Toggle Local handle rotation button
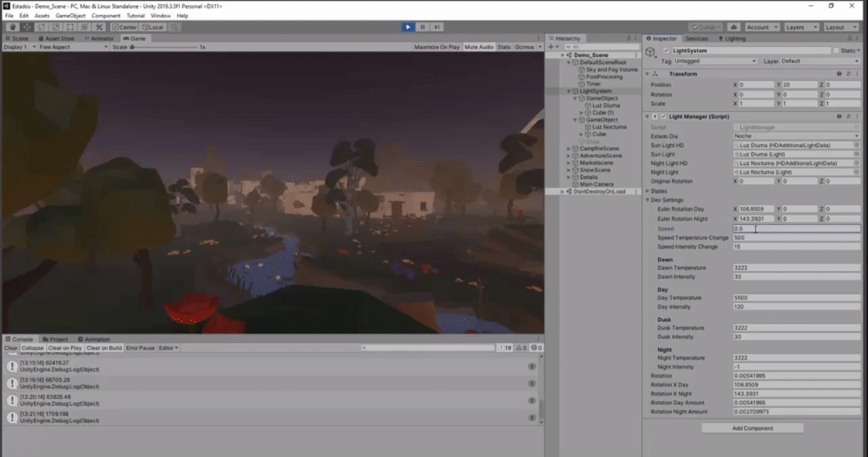The image size is (868, 457). tap(153, 27)
